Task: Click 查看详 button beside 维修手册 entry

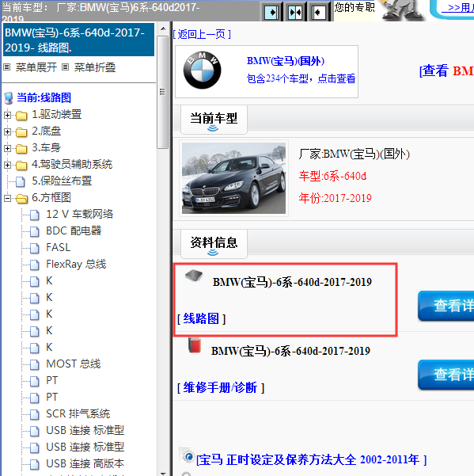Action: (446, 375)
